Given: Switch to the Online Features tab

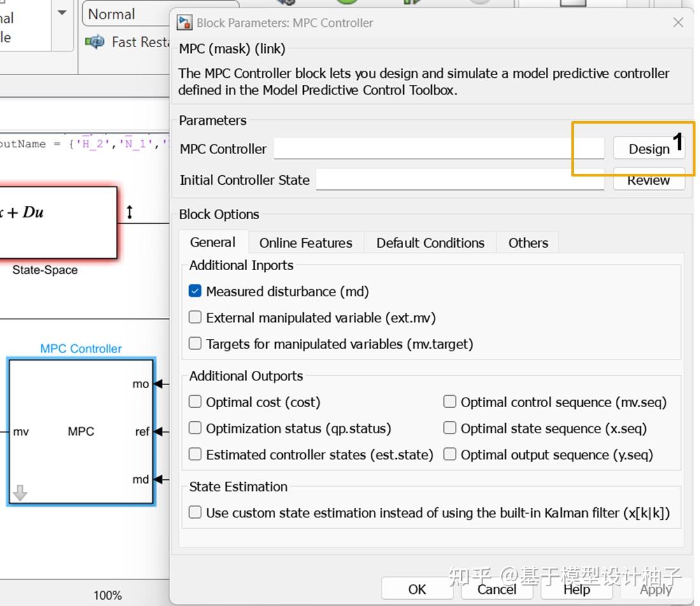Looking at the screenshot, I should coord(305,243).
